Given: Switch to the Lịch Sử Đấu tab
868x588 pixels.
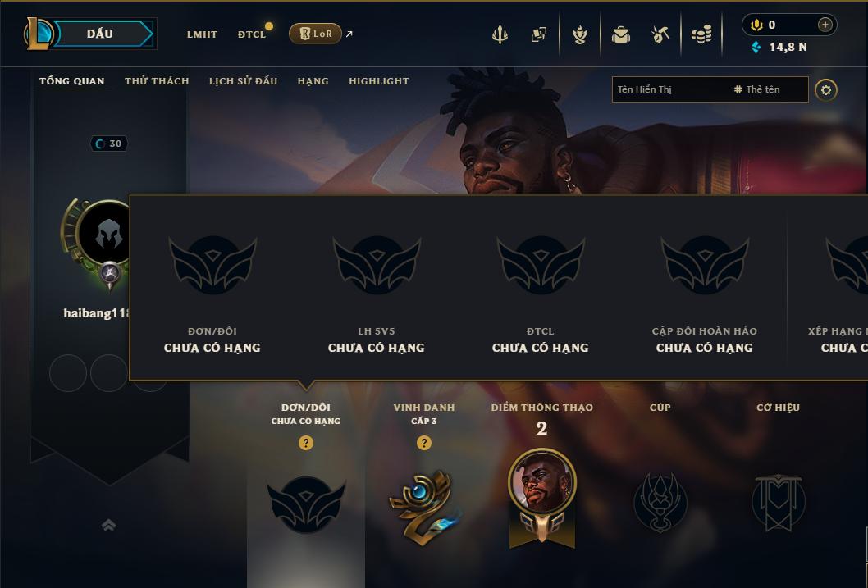Looking at the screenshot, I should click(x=243, y=80).
